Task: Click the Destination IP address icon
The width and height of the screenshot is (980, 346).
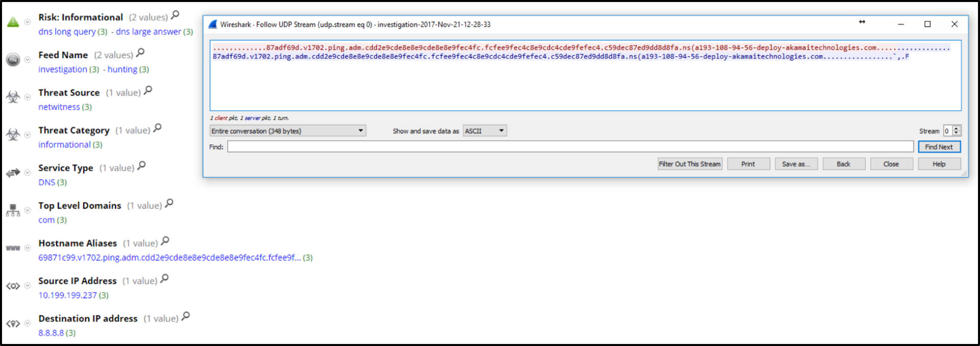Action: (13, 324)
